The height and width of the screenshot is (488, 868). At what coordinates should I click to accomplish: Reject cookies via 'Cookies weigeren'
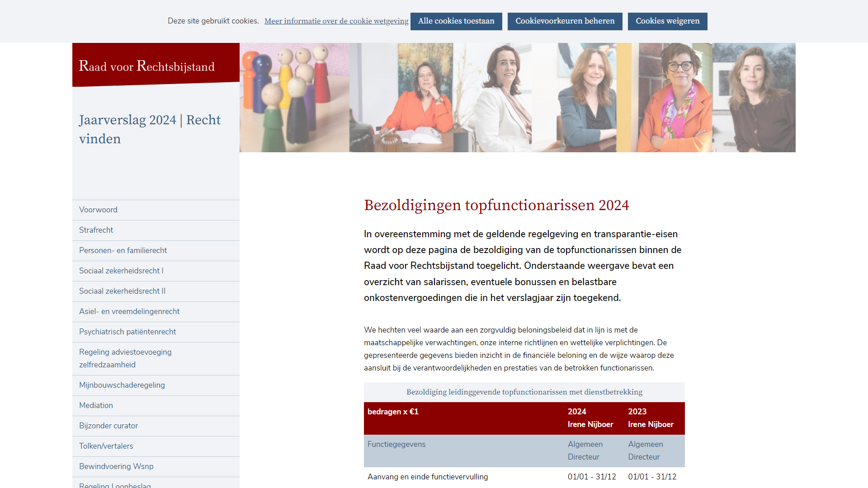[667, 21]
